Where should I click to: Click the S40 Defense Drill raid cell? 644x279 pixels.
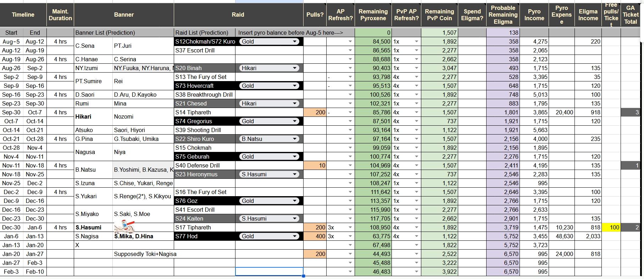pyautogui.click(x=205, y=165)
